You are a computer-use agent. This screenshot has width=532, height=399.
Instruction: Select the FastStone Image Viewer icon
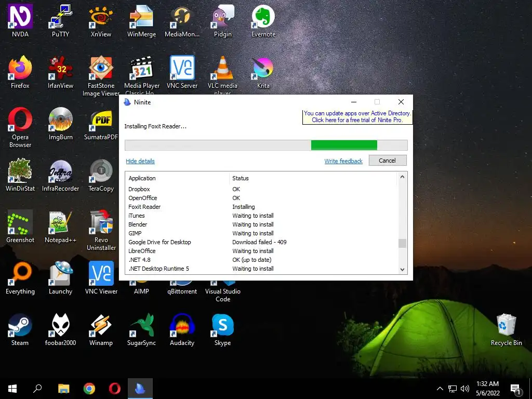click(x=101, y=76)
